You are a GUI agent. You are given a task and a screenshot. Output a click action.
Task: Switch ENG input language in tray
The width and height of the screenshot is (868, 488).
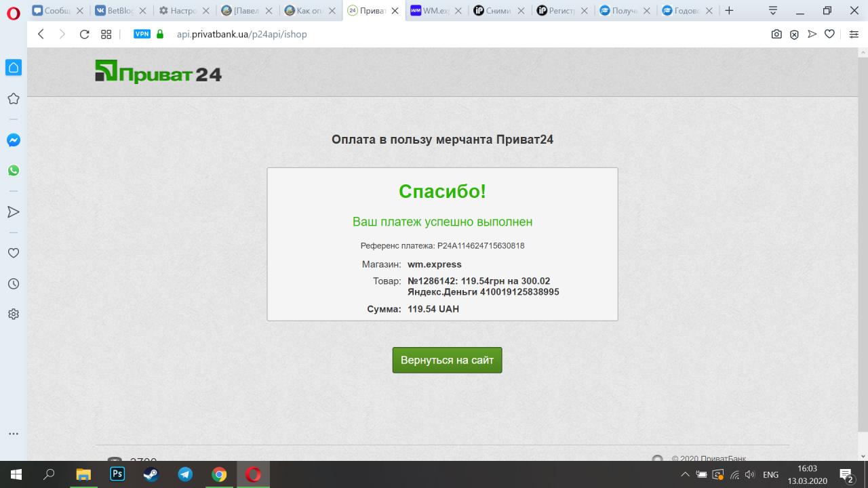[771, 474]
